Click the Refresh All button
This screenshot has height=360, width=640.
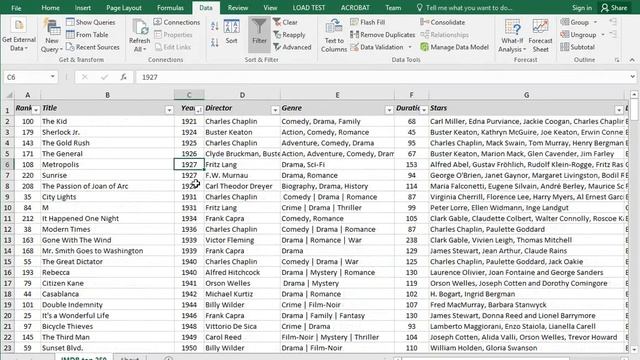click(x=140, y=36)
